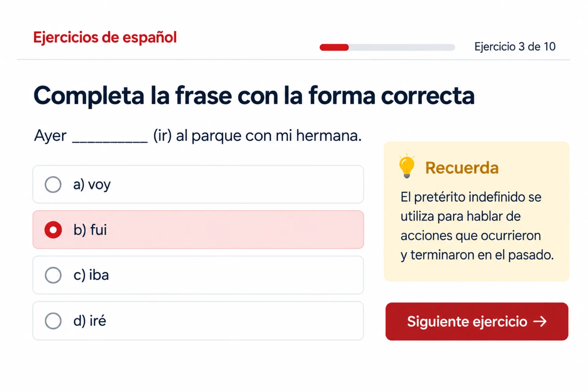The height and width of the screenshot is (392, 588).
Task: Click the gray unfilled part of the progress bar
Action: pos(402,47)
